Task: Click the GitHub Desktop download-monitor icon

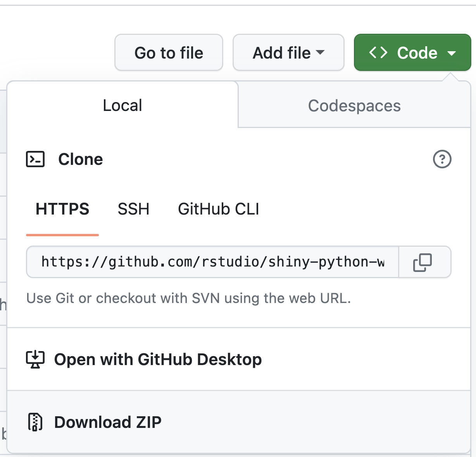Action: [35, 360]
